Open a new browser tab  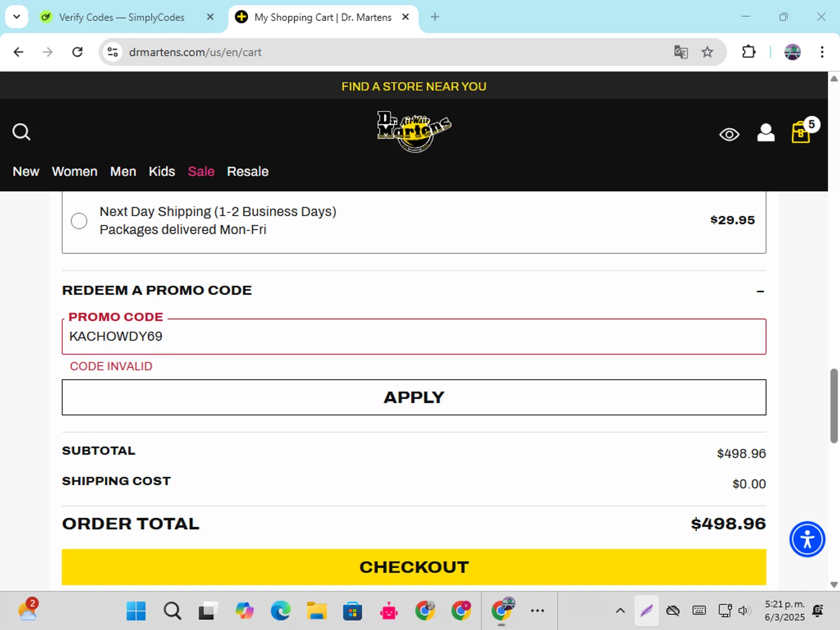435,17
